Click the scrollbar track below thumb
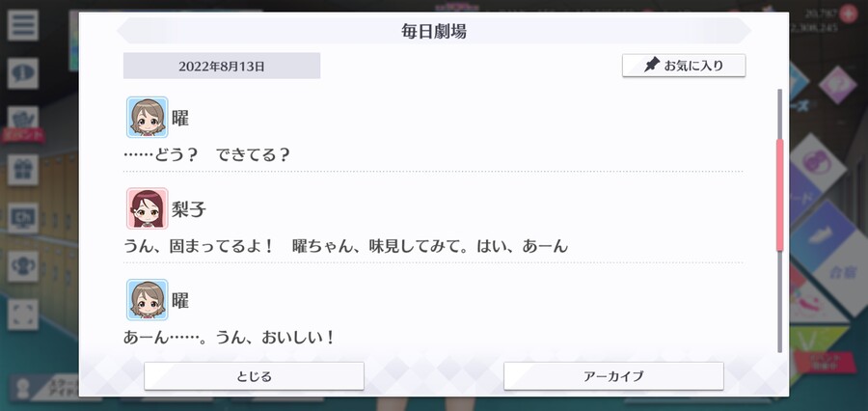 coord(780,302)
